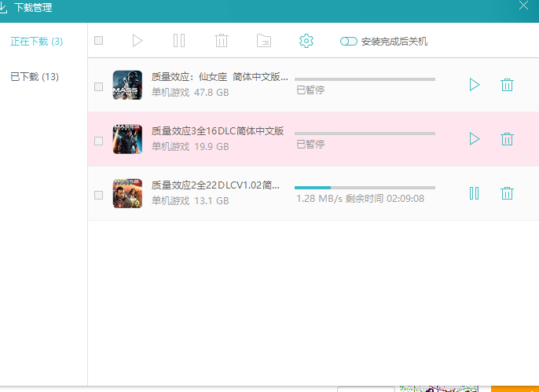The height and width of the screenshot is (392, 539).
Task: Open the download folder icon in toolbar
Action: pos(264,41)
